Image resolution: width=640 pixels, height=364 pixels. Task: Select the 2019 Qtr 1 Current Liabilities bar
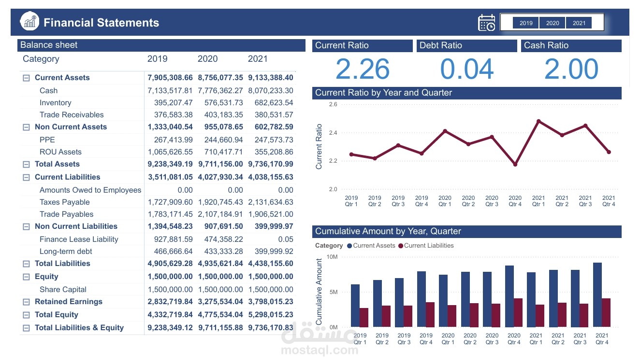point(364,317)
